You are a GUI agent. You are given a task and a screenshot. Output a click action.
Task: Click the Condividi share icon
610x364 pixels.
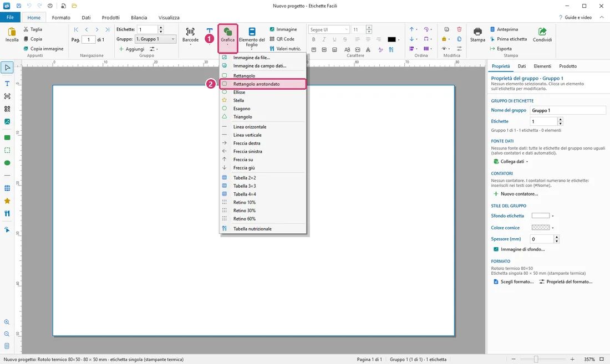pyautogui.click(x=542, y=34)
